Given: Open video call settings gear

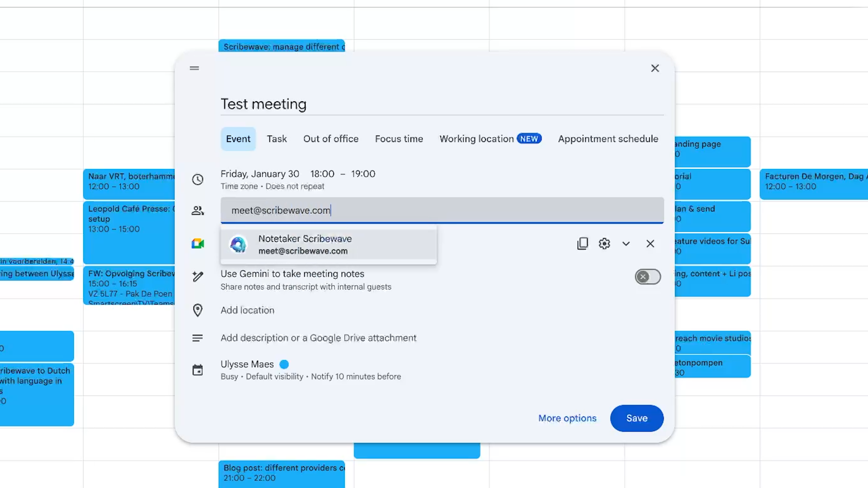Looking at the screenshot, I should (x=604, y=244).
